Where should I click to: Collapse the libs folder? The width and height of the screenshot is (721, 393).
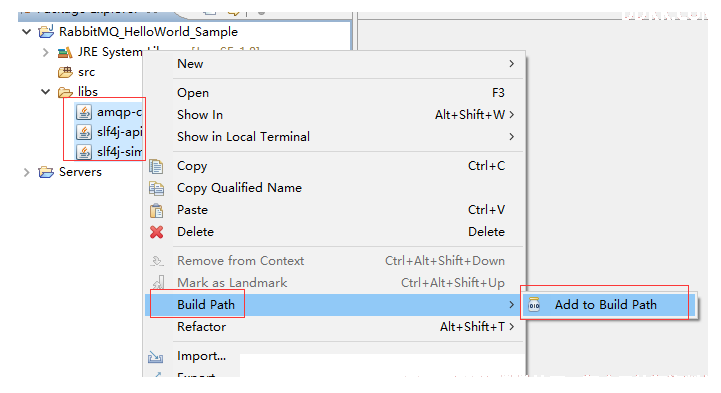pos(46,91)
